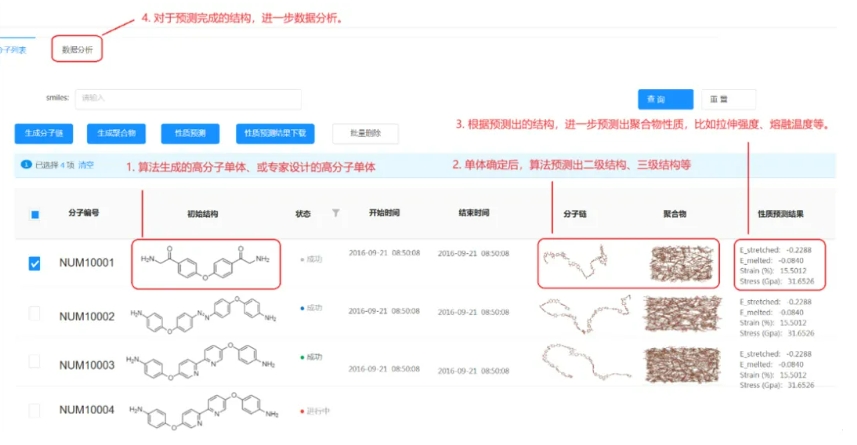Screen dimensions: 857x445
Task: Click the blue 查询 search button
Action: pyautogui.click(x=665, y=99)
